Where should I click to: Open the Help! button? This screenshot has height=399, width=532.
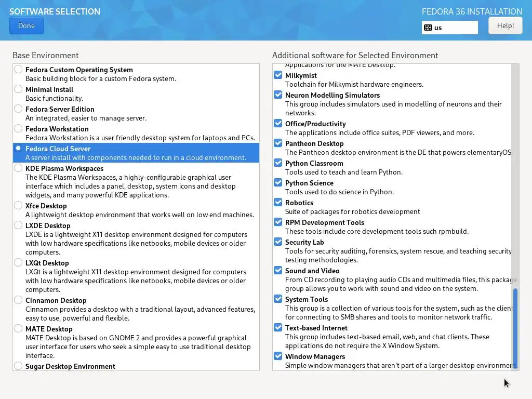click(505, 26)
